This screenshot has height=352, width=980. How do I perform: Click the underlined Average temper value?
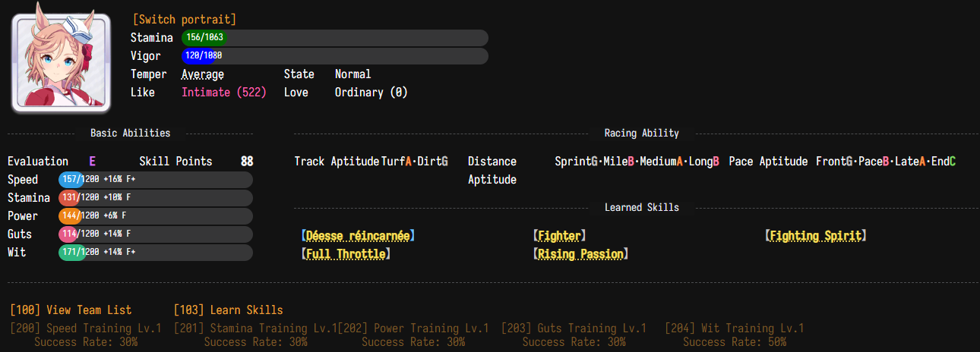203,74
